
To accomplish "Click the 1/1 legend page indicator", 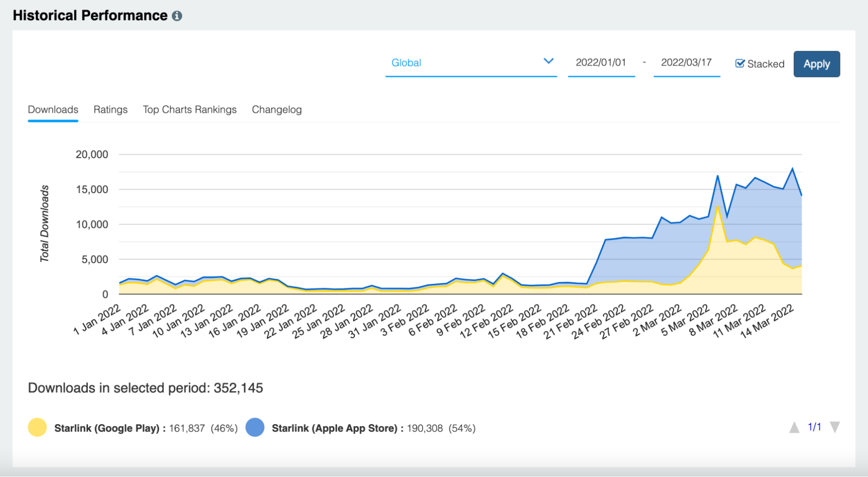I will pos(814,428).
